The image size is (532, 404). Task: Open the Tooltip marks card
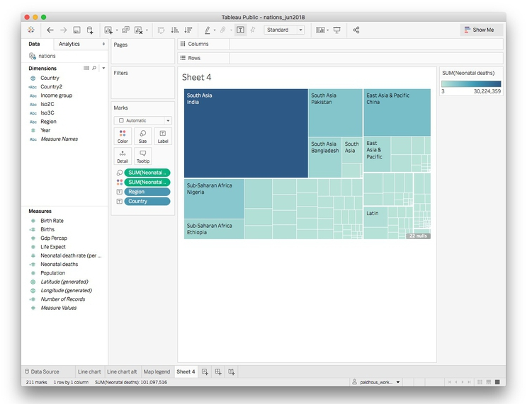pos(143,156)
